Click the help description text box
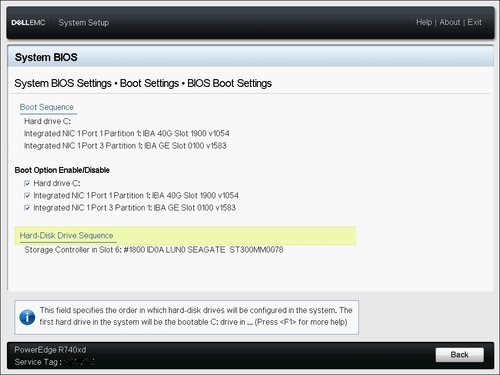Viewport: 500px width, 375px height. (187, 317)
